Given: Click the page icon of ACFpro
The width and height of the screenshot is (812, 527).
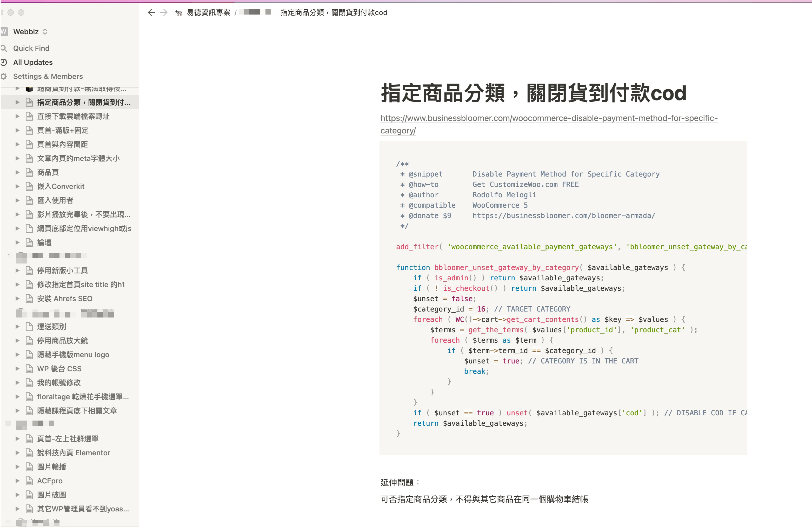Looking at the screenshot, I should pyautogui.click(x=29, y=481).
